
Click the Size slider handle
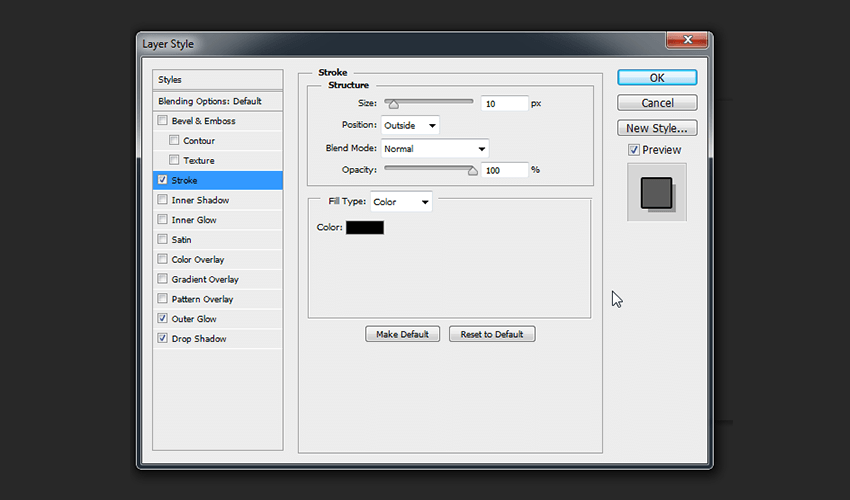coord(394,104)
